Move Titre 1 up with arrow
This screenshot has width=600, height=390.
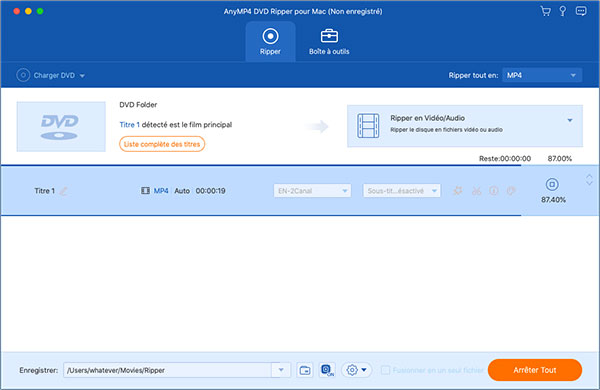tap(589, 176)
